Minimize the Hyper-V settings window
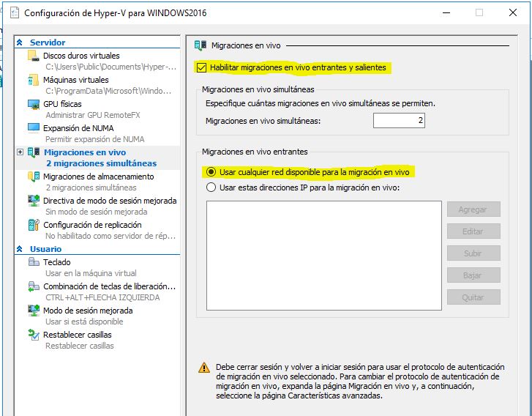532x416 pixels. [x=446, y=13]
